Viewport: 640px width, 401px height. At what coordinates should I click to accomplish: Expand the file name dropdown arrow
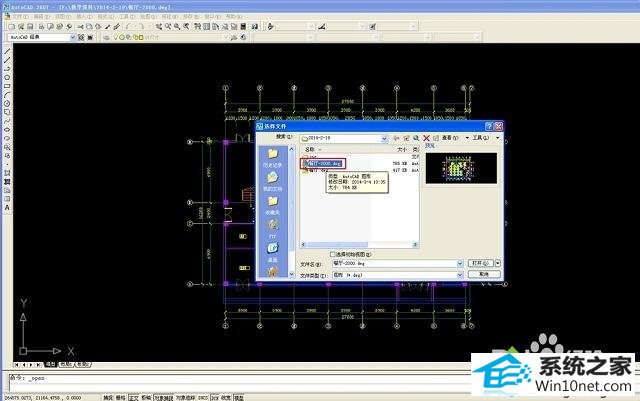[x=460, y=263]
